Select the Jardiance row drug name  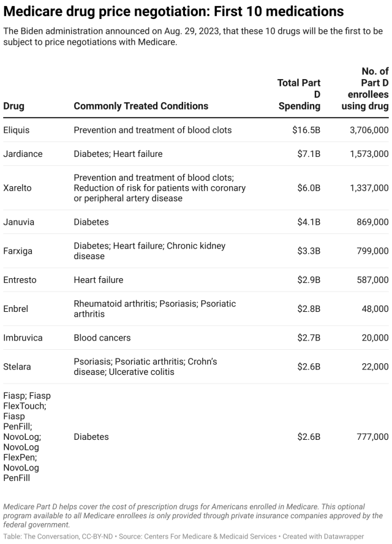(23, 154)
